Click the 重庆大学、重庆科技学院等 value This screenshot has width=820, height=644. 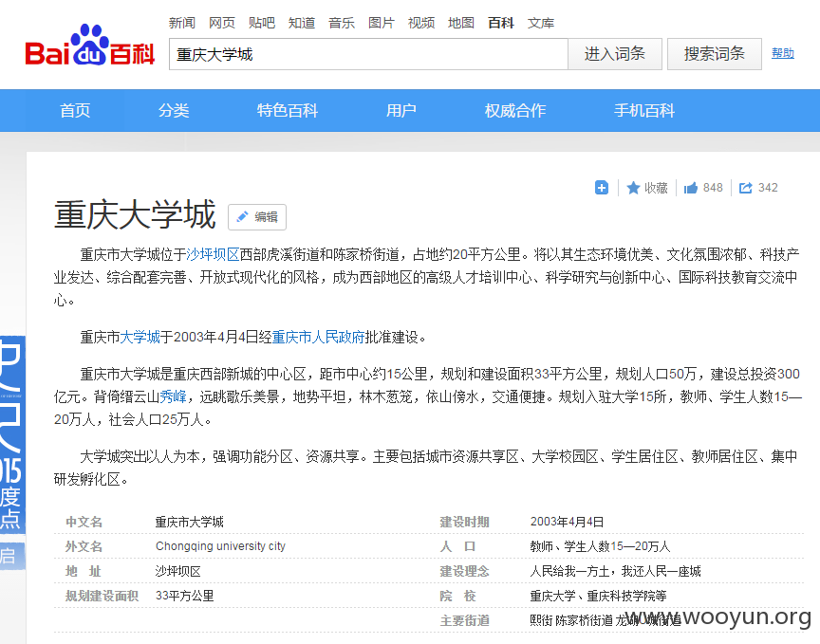[598, 596]
